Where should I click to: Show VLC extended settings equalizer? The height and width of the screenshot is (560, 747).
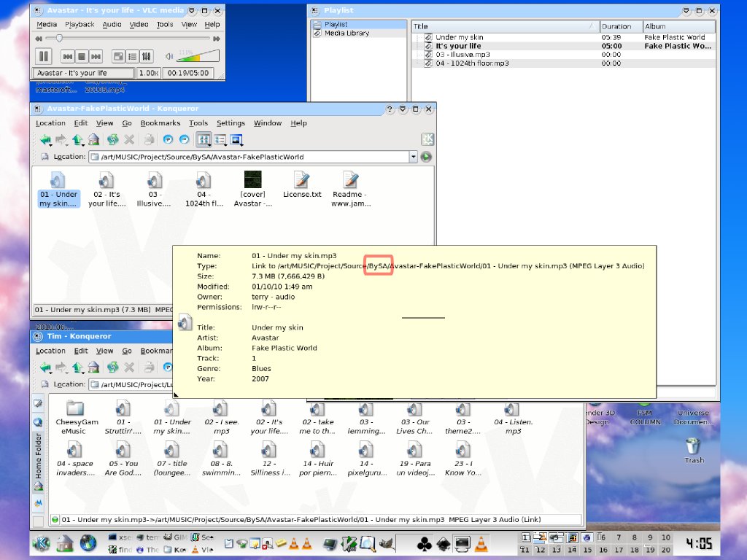click(x=146, y=57)
